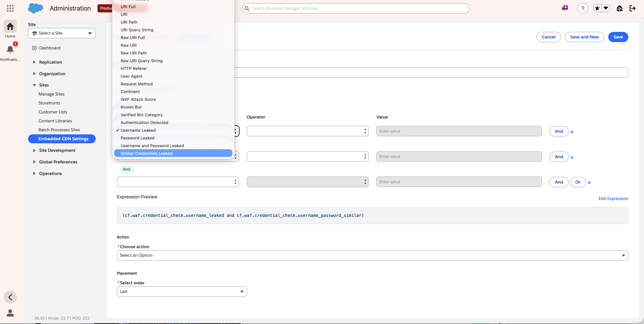Open the help question mark icon

click(x=582, y=8)
